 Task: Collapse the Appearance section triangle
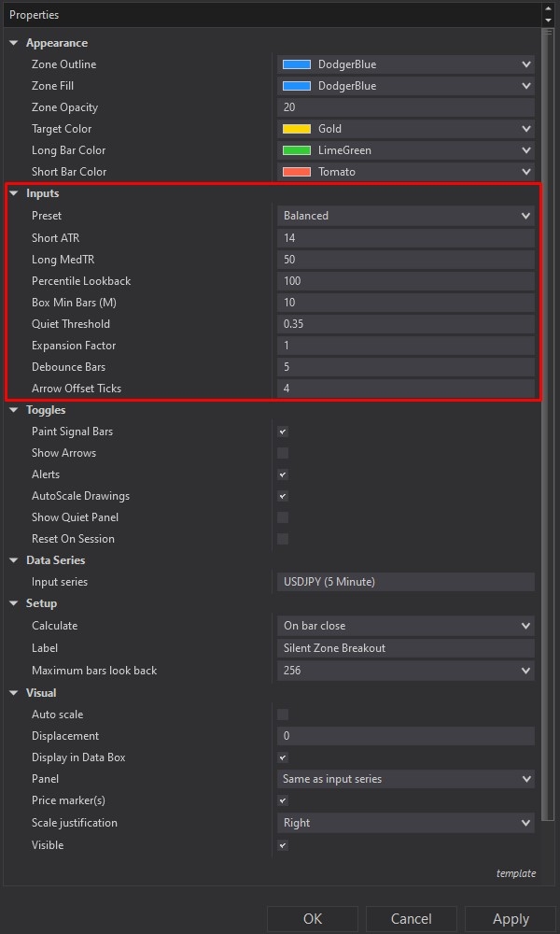[x=14, y=43]
